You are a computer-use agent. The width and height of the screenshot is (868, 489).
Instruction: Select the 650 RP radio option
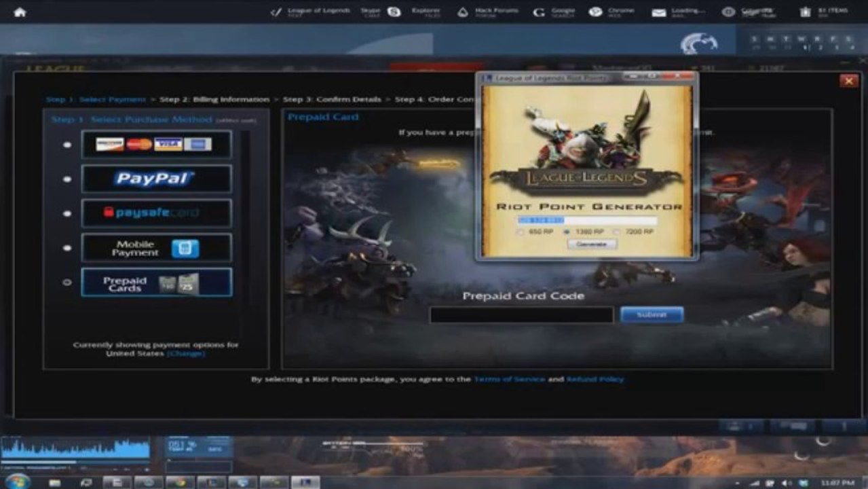tap(521, 232)
